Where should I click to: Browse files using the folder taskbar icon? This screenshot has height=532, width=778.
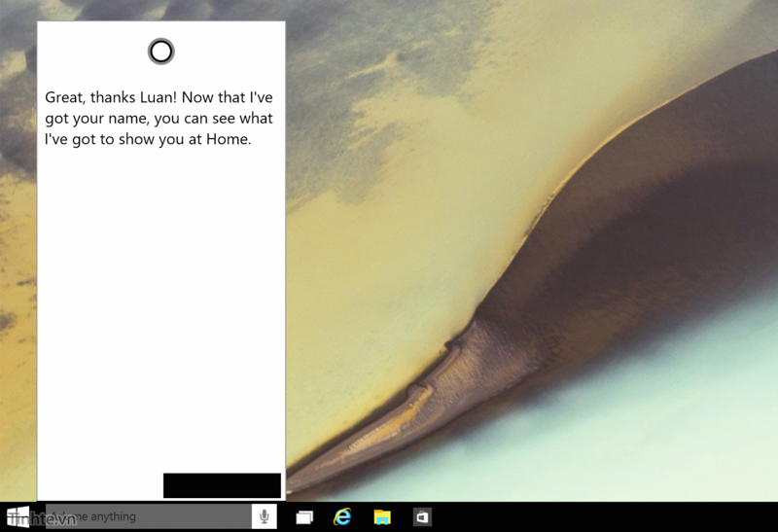[x=382, y=517]
